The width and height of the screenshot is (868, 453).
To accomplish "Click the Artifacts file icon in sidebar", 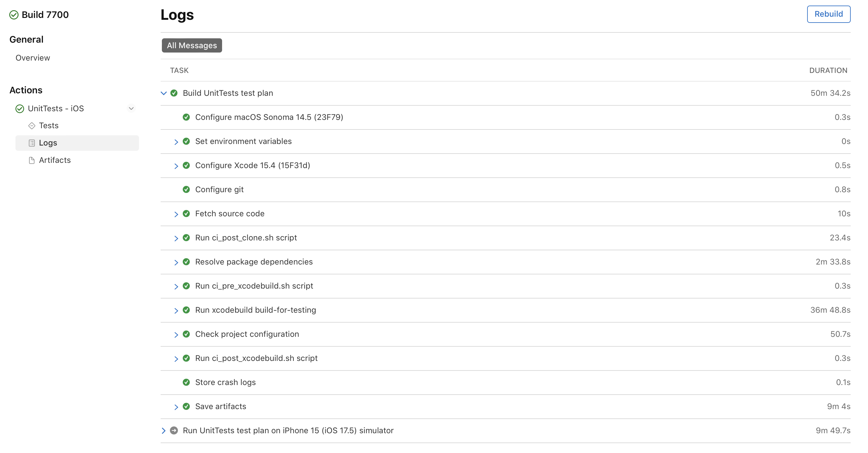I will point(32,160).
